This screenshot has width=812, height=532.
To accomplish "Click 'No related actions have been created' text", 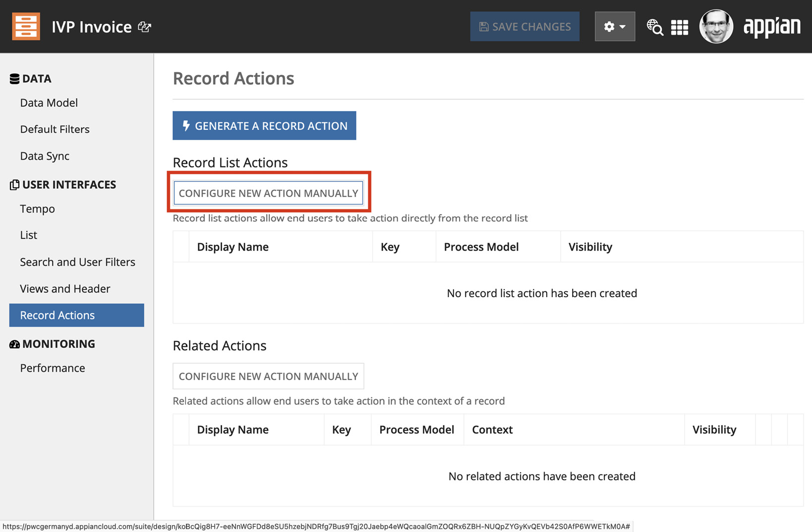I will 542,476.
